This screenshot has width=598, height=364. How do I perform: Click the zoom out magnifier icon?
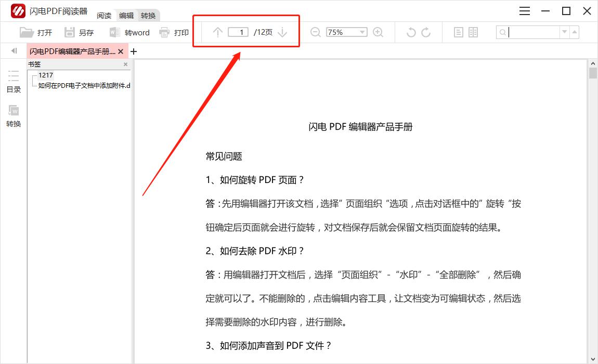(x=315, y=32)
